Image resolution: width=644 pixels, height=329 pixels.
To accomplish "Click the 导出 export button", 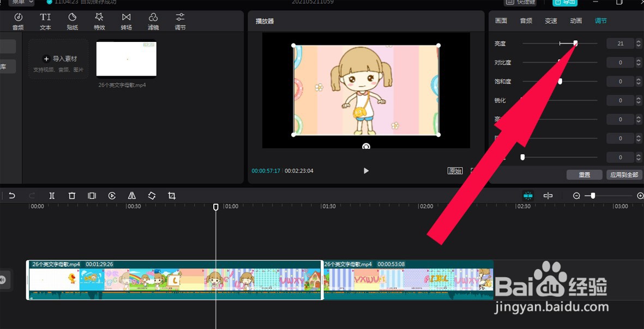I will [565, 2].
